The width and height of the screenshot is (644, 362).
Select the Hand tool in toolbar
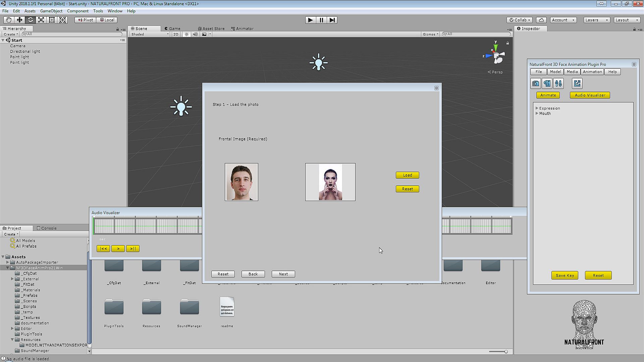click(x=8, y=20)
